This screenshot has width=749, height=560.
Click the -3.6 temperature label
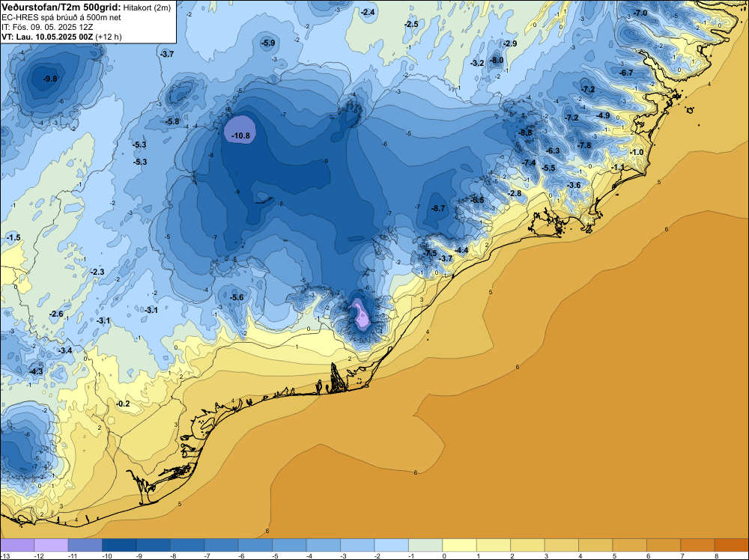pos(574,185)
